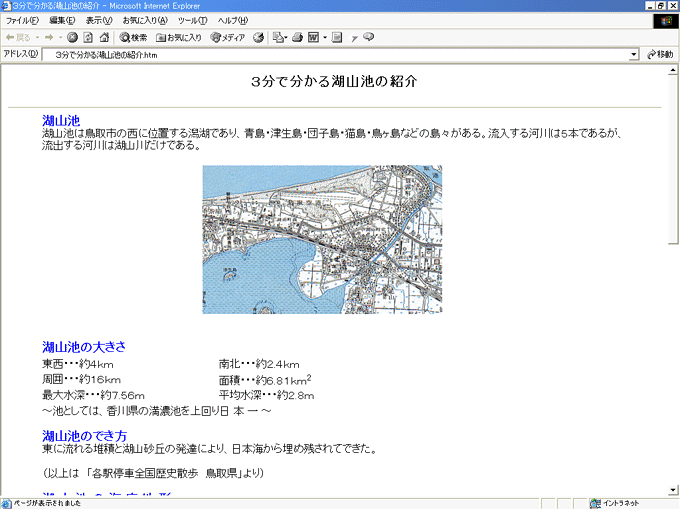Click the map image of 湖山池

click(x=322, y=239)
